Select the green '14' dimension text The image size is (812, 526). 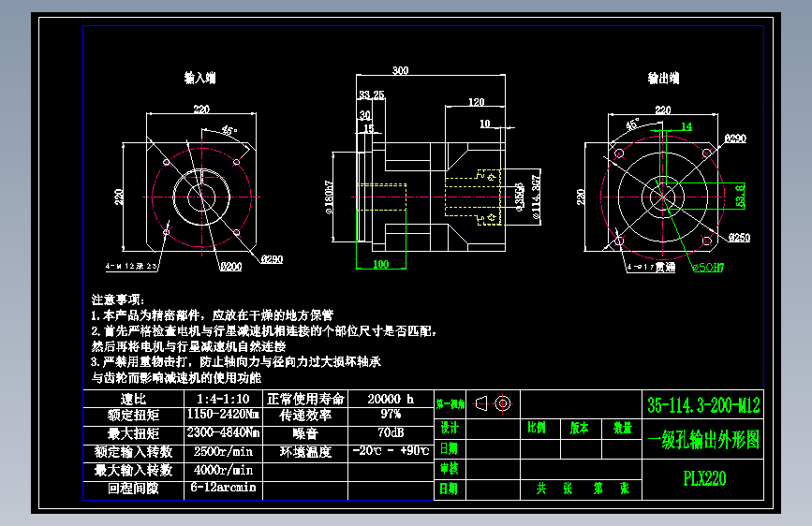click(x=687, y=126)
